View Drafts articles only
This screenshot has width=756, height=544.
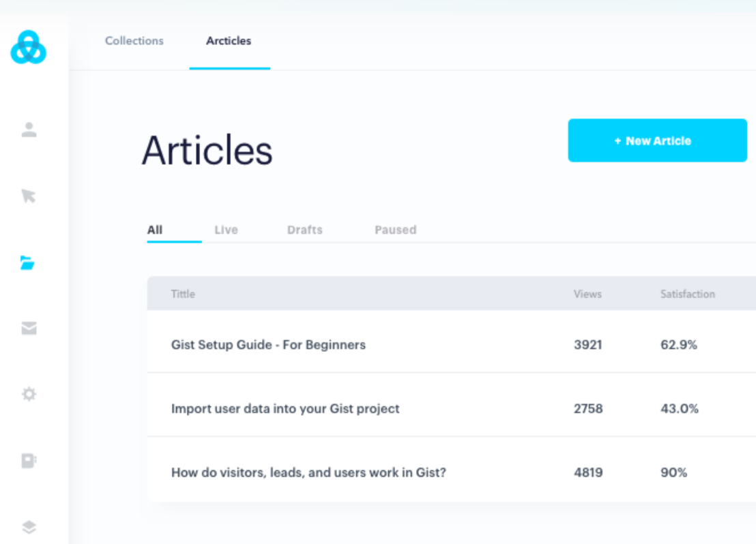304,230
